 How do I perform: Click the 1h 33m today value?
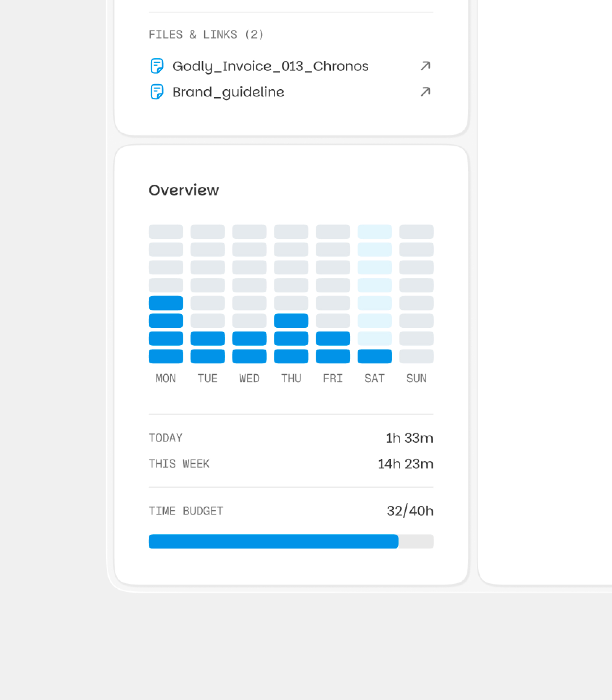click(409, 438)
